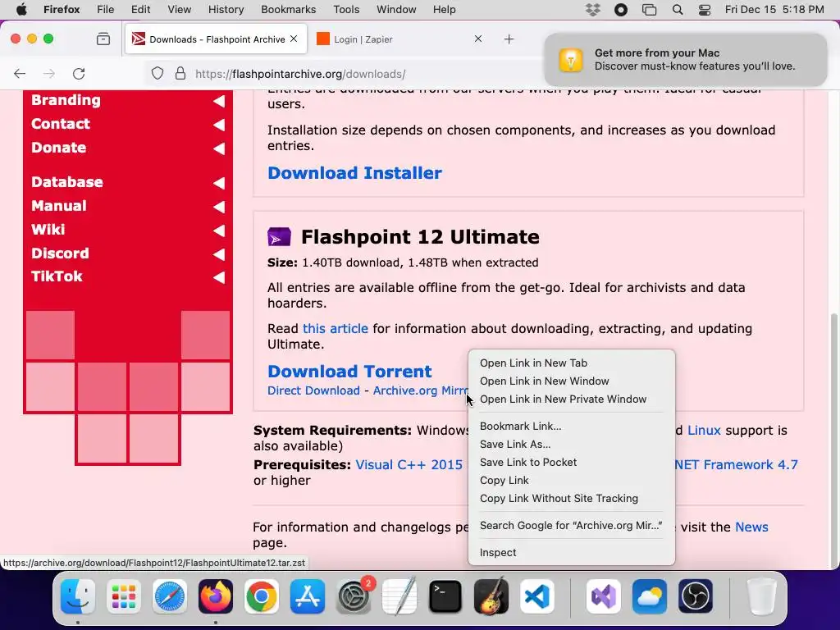Open the Bookmarks menu in menu bar

[x=288, y=9]
